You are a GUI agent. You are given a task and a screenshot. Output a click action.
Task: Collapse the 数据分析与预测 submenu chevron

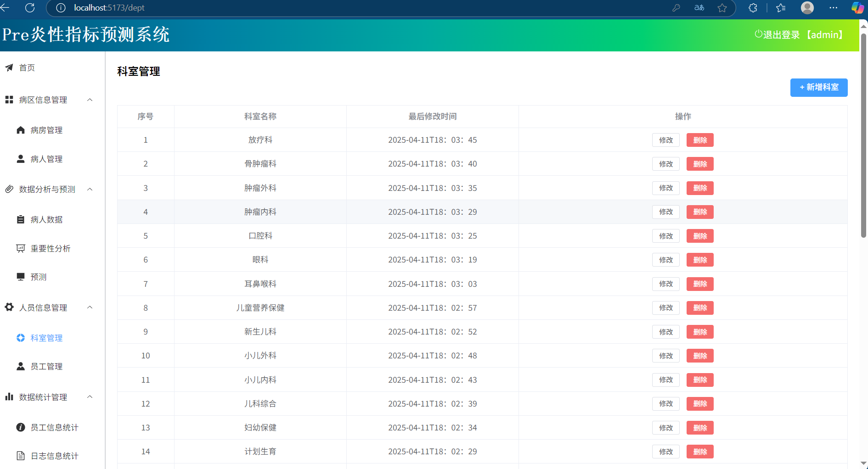pyautogui.click(x=90, y=190)
